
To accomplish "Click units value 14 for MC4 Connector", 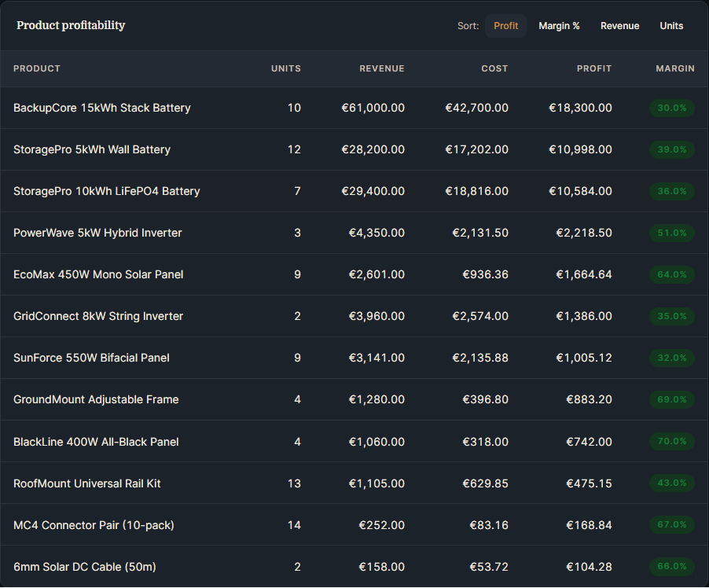I will (x=294, y=525).
